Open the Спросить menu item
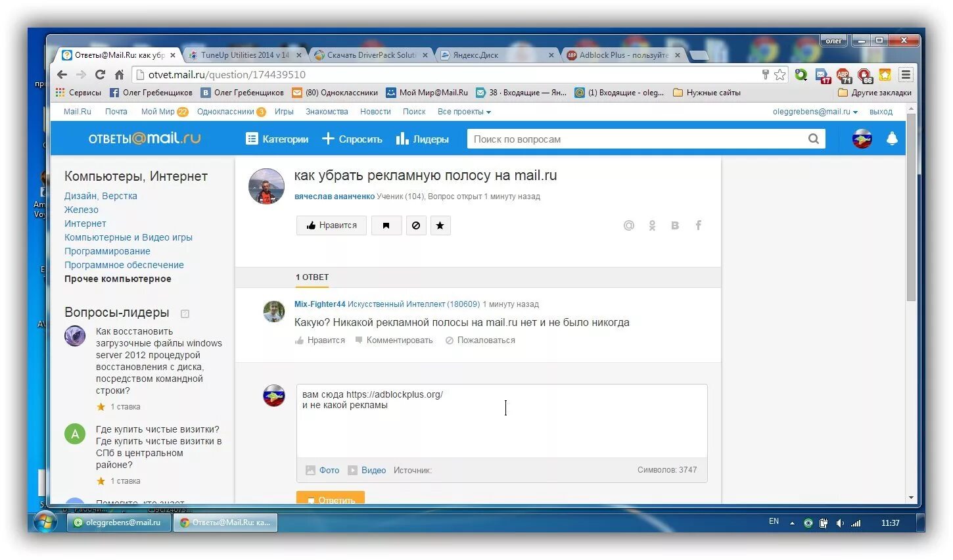The image size is (953, 560). [352, 139]
